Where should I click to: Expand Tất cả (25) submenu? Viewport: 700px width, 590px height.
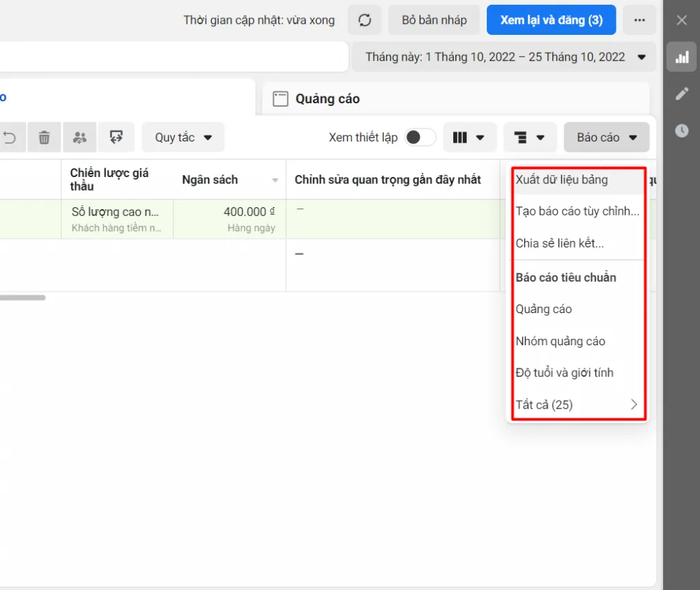tap(577, 405)
